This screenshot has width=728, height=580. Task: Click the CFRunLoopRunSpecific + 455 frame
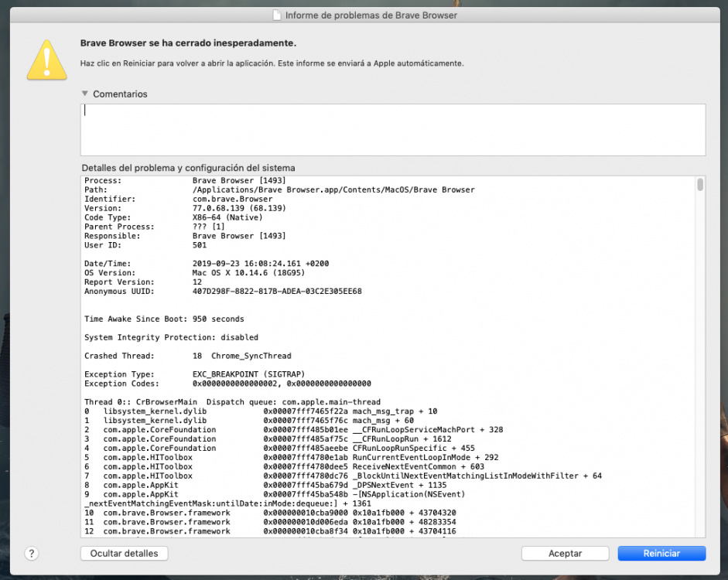(x=279, y=449)
